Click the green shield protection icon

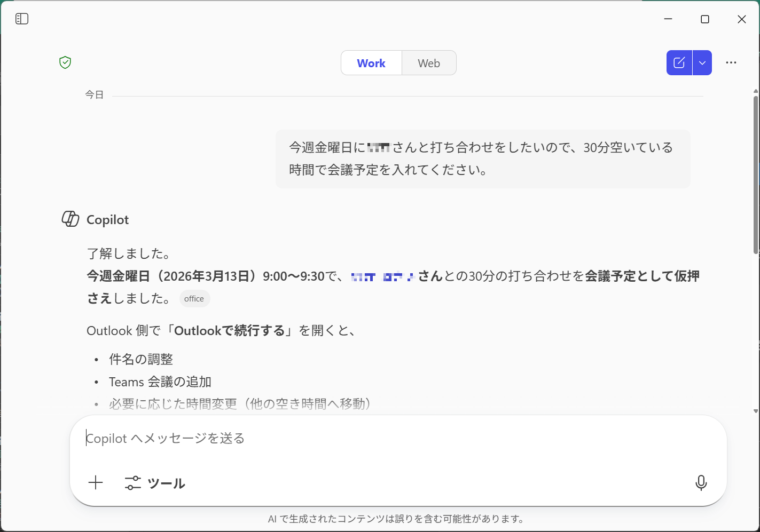pos(65,62)
